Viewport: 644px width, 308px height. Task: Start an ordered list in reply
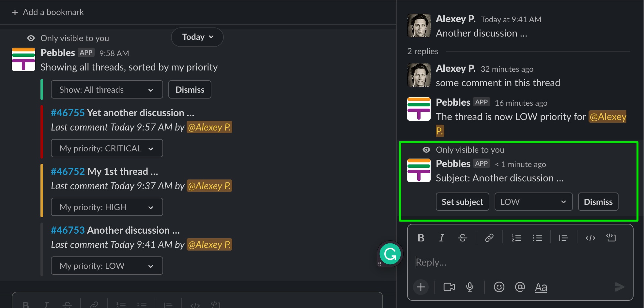click(516, 238)
